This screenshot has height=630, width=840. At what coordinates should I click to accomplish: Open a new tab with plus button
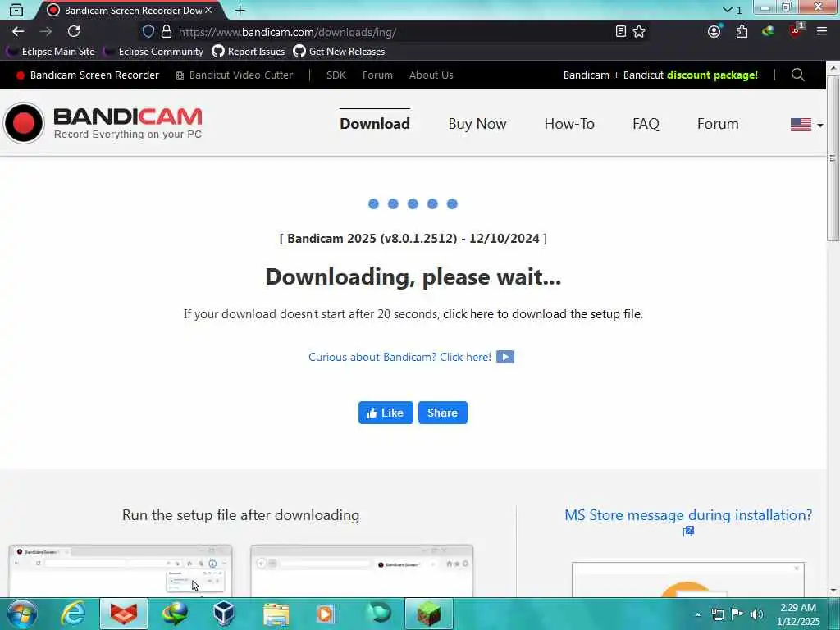coord(240,10)
